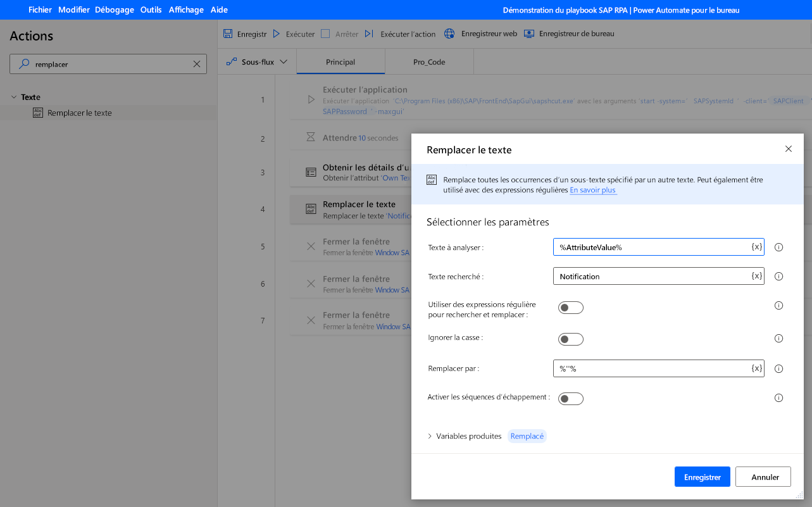Viewport: 812px width, 507px height.
Task: Switch to the Pro_Code tab
Action: pyautogui.click(x=429, y=62)
